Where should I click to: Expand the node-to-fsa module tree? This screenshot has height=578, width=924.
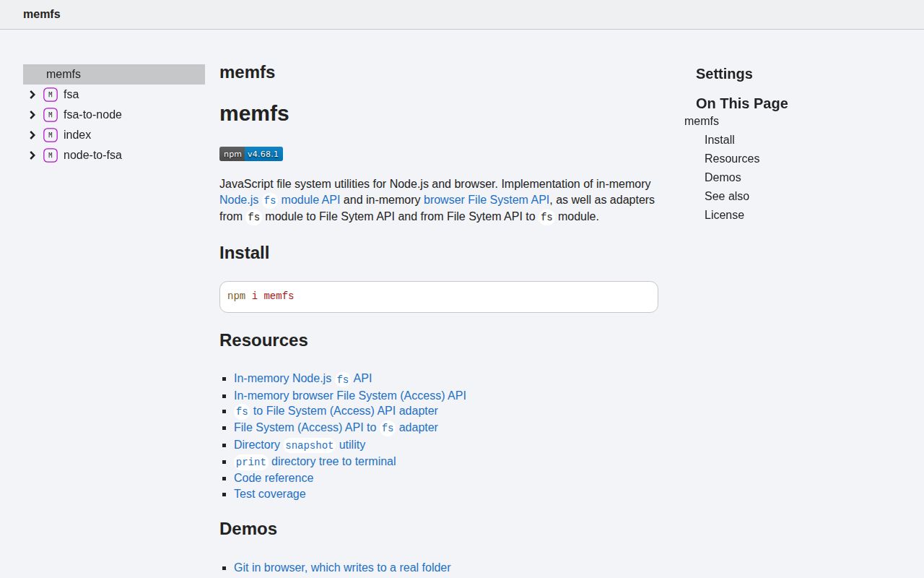pos(32,155)
